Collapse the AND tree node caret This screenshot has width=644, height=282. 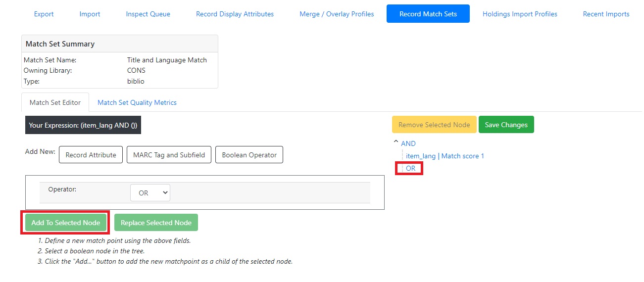pos(396,143)
